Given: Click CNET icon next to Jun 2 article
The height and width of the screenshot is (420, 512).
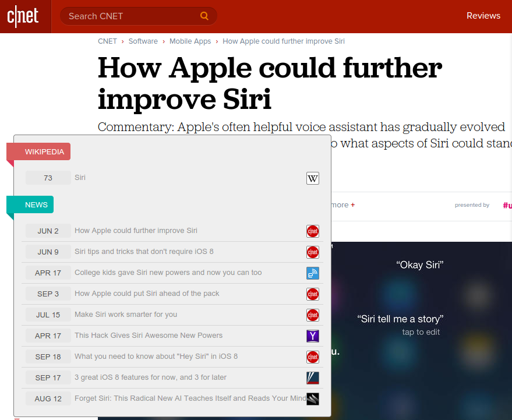Looking at the screenshot, I should (x=313, y=231).
